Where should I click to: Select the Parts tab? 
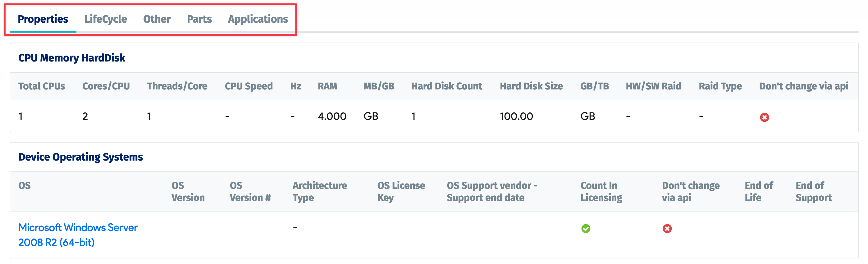click(199, 19)
